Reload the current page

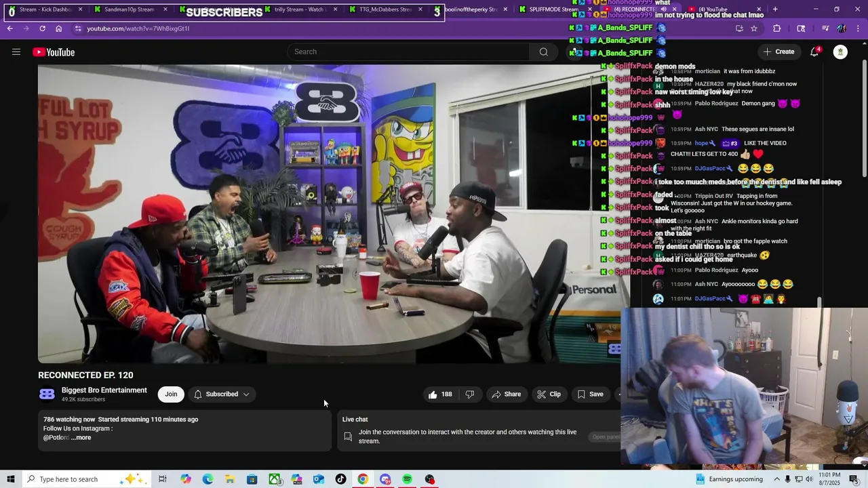point(42,28)
